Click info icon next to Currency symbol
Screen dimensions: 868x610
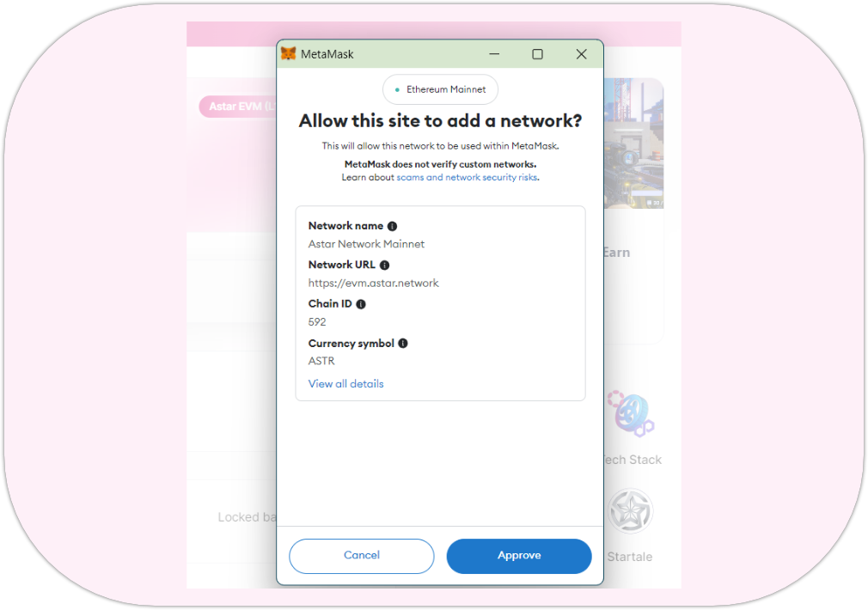403,344
